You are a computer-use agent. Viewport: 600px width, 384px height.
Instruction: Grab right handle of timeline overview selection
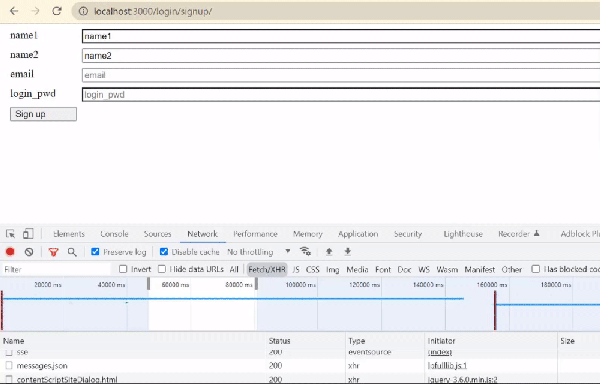coord(256,283)
